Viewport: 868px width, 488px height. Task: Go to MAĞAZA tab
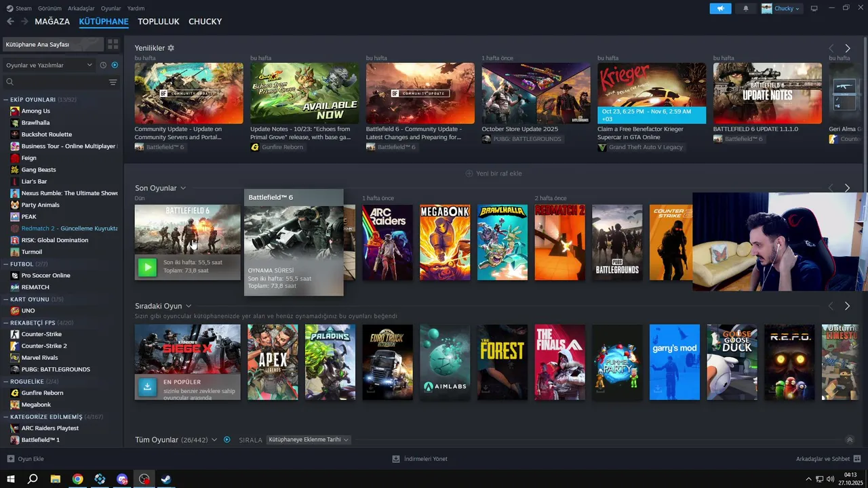[x=52, y=22]
